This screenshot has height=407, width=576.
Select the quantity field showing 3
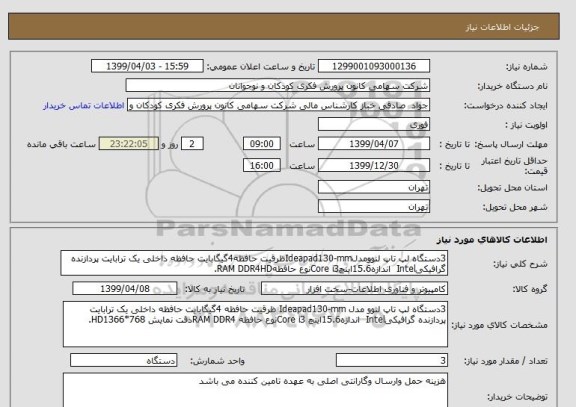pyautogui.click(x=392, y=360)
